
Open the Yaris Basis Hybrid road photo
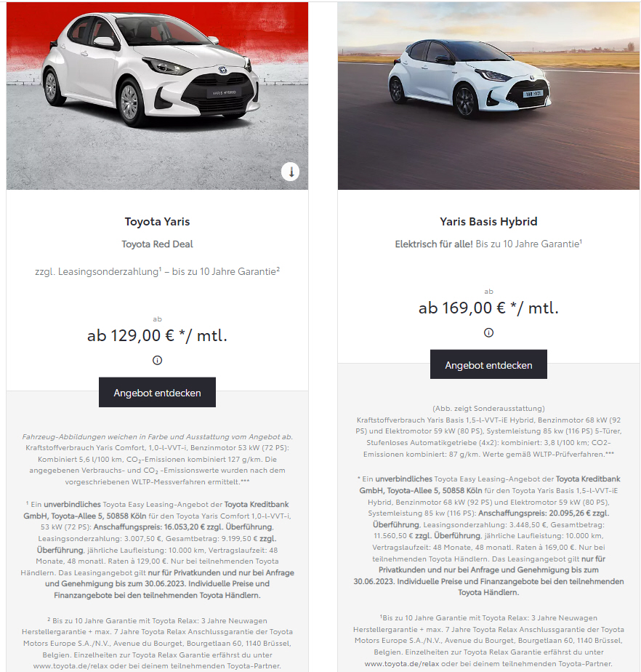pyautogui.click(x=488, y=96)
